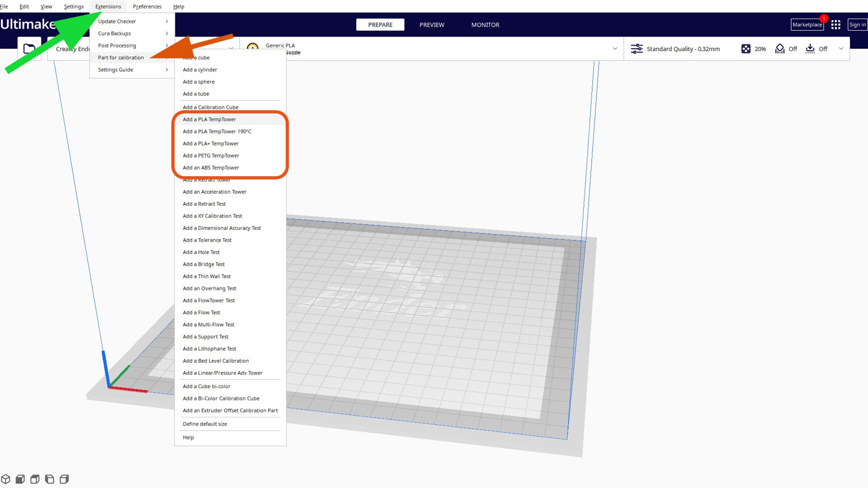Choose Add a Retract Test

point(230,204)
